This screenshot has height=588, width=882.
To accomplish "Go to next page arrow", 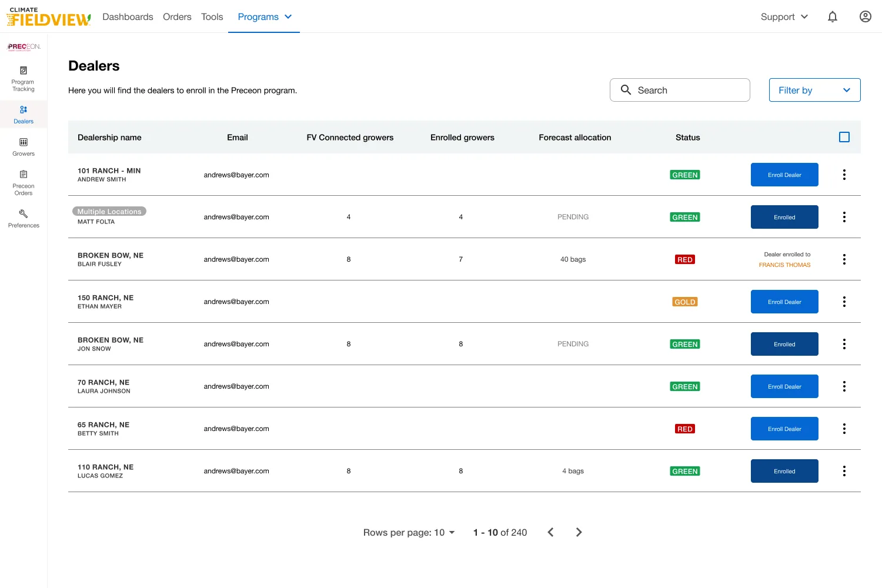I will coord(579,532).
